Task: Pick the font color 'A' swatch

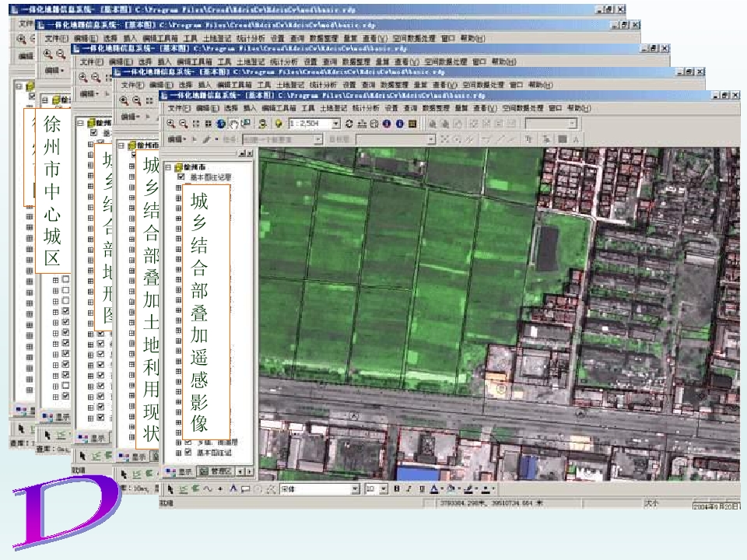Action: coord(434,489)
